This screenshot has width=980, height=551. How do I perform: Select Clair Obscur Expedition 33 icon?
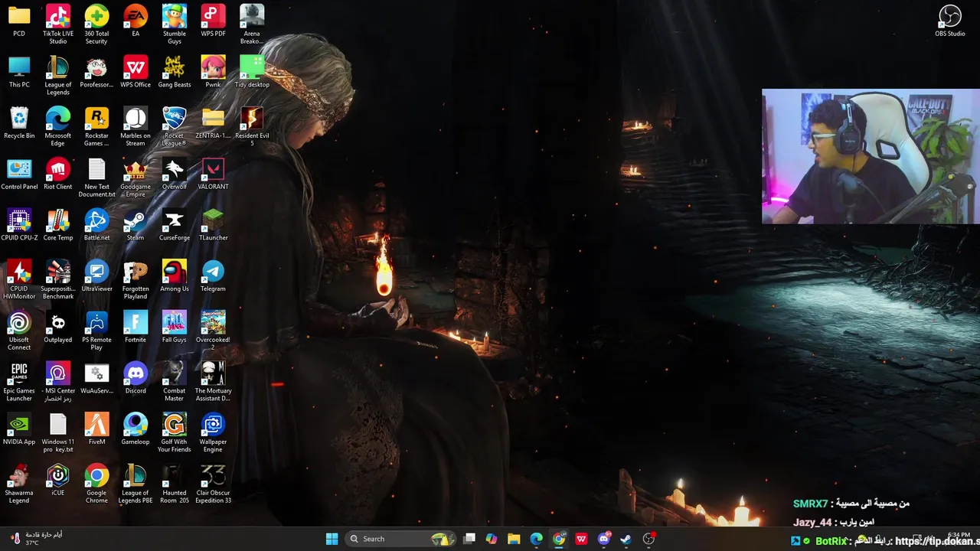coord(213,484)
